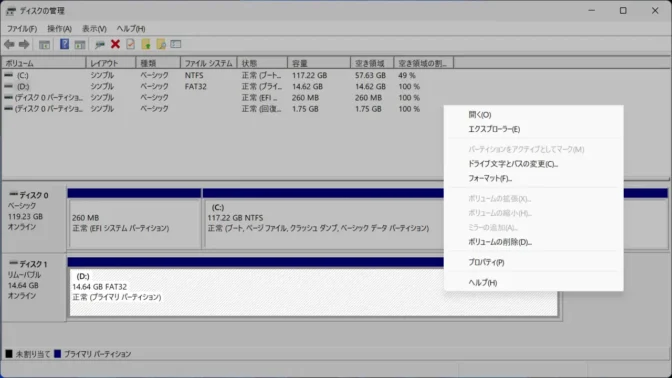Screen dimensions: 672x378
Task: Select the (D:) volume row
Action: tap(227, 86)
